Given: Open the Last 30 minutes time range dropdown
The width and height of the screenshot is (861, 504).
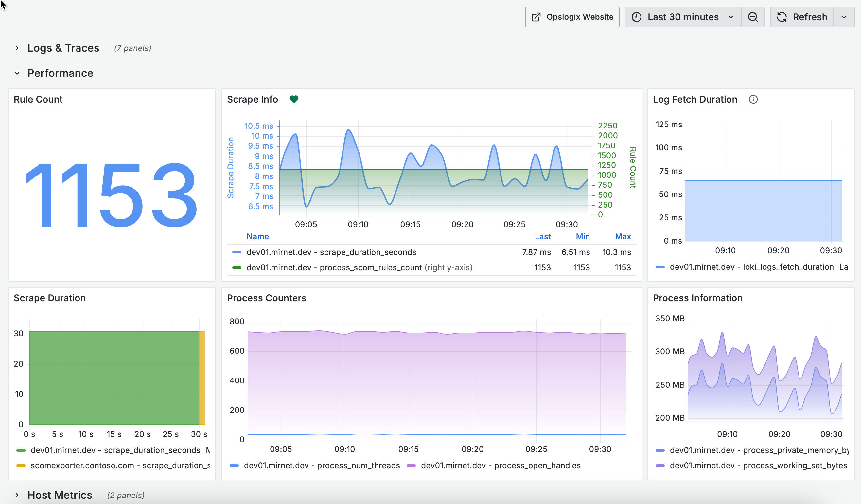Looking at the screenshot, I should [x=683, y=17].
